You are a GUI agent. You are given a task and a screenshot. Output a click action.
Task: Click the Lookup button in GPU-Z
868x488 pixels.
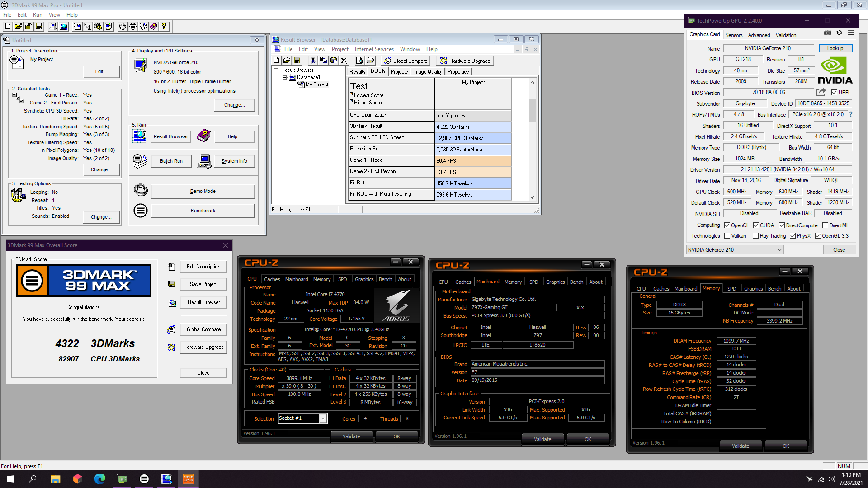pos(835,48)
